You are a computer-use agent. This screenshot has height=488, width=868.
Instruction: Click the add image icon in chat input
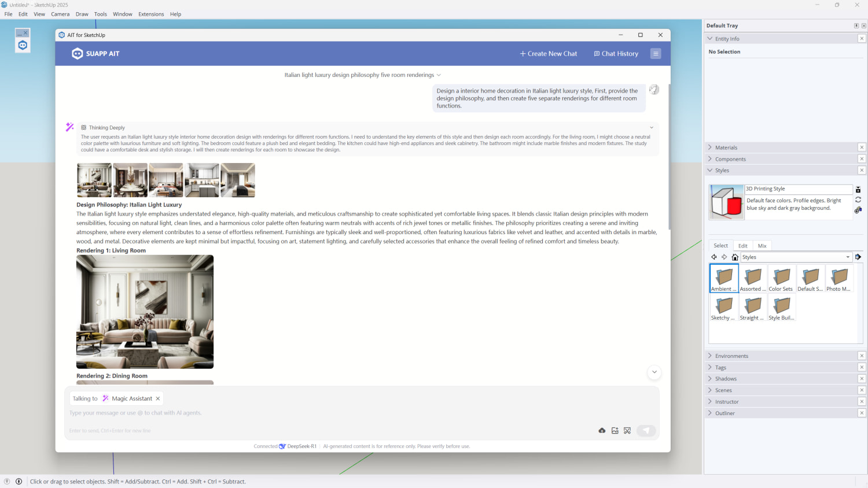(x=615, y=431)
